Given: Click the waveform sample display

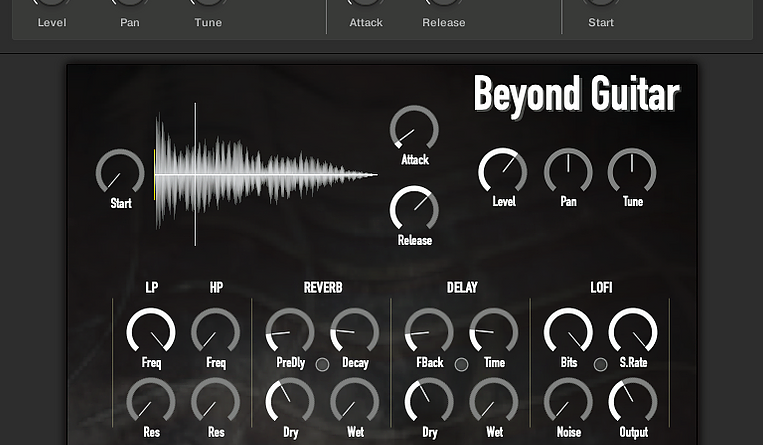Looking at the screenshot, I should 266,174.
